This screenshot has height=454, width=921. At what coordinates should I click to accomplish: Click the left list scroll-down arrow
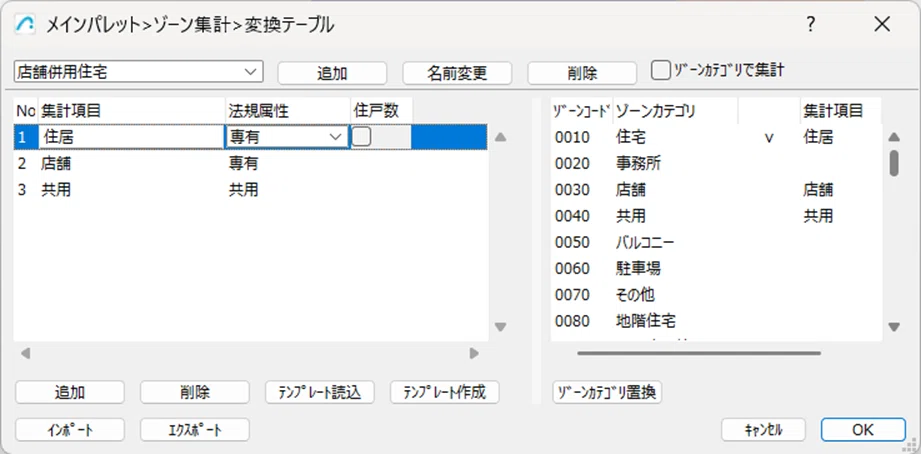pyautogui.click(x=500, y=327)
